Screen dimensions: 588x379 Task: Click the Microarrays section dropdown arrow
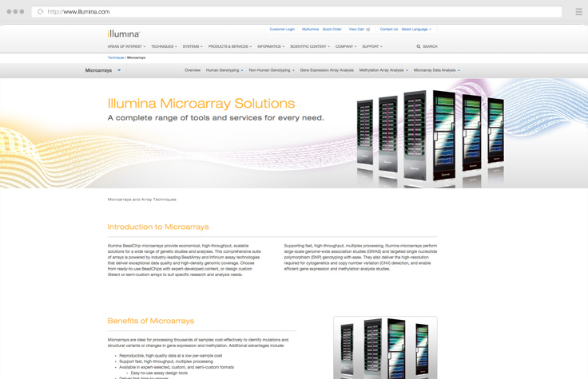click(119, 70)
